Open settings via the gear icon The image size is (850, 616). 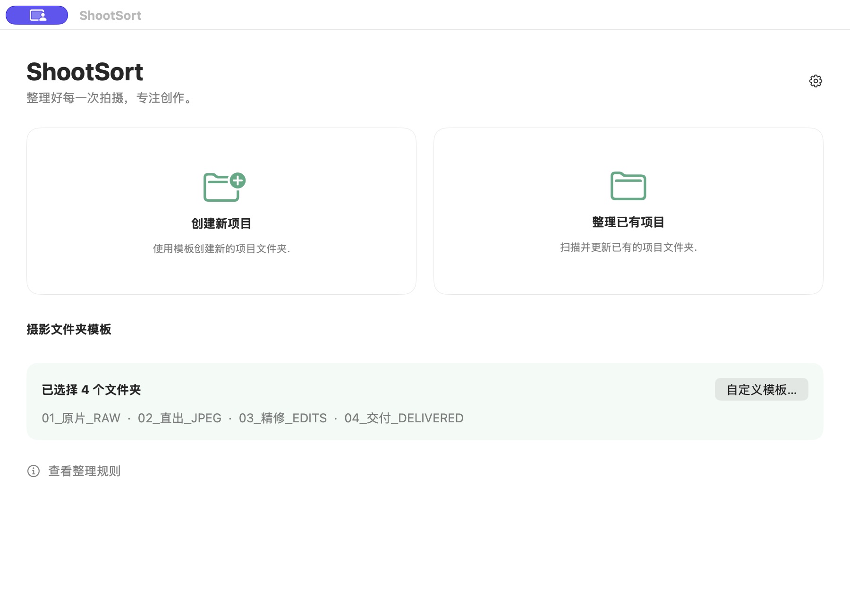[816, 81]
